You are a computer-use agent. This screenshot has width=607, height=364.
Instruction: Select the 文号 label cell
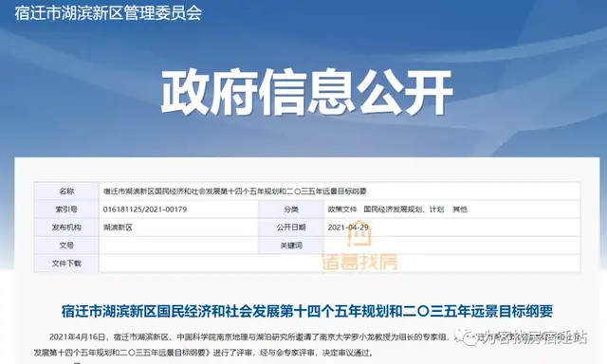click(x=66, y=246)
